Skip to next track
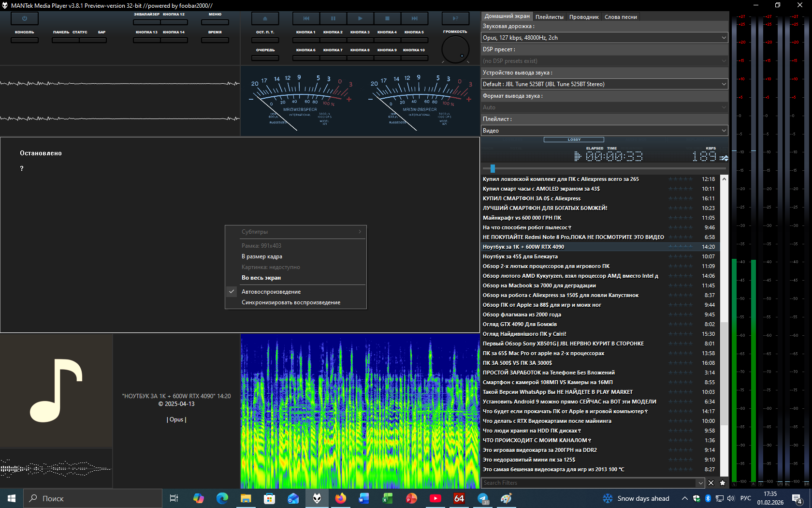This screenshot has height=508, width=812. (414, 18)
